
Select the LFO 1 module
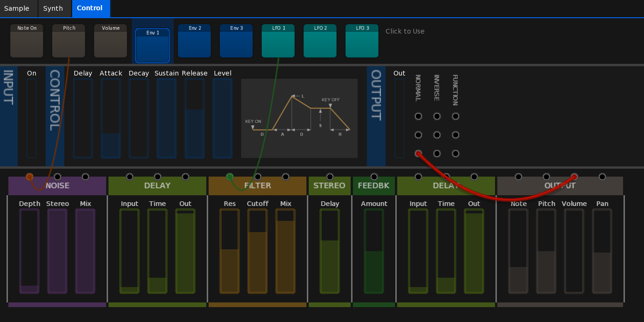pyautogui.click(x=278, y=41)
